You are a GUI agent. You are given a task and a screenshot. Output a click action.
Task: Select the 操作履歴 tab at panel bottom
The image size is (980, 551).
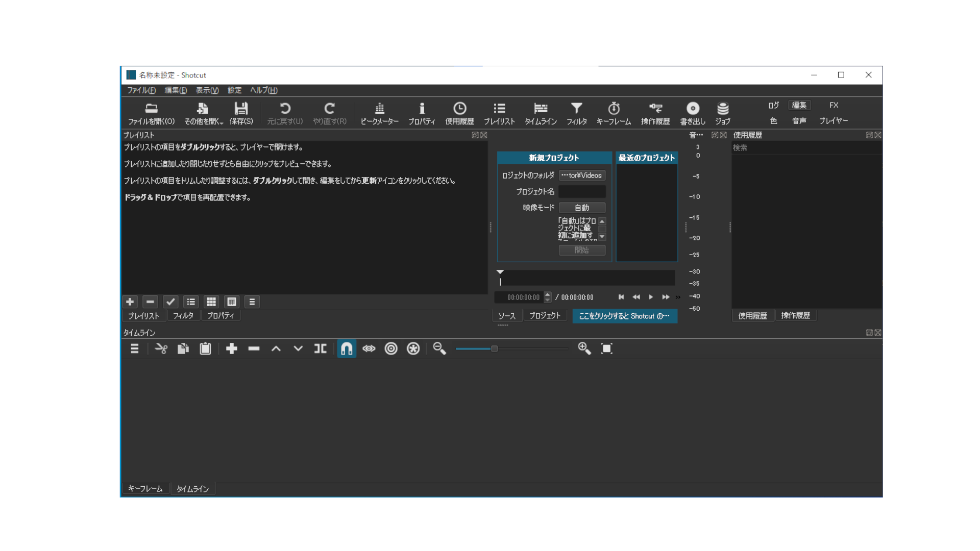click(x=796, y=316)
